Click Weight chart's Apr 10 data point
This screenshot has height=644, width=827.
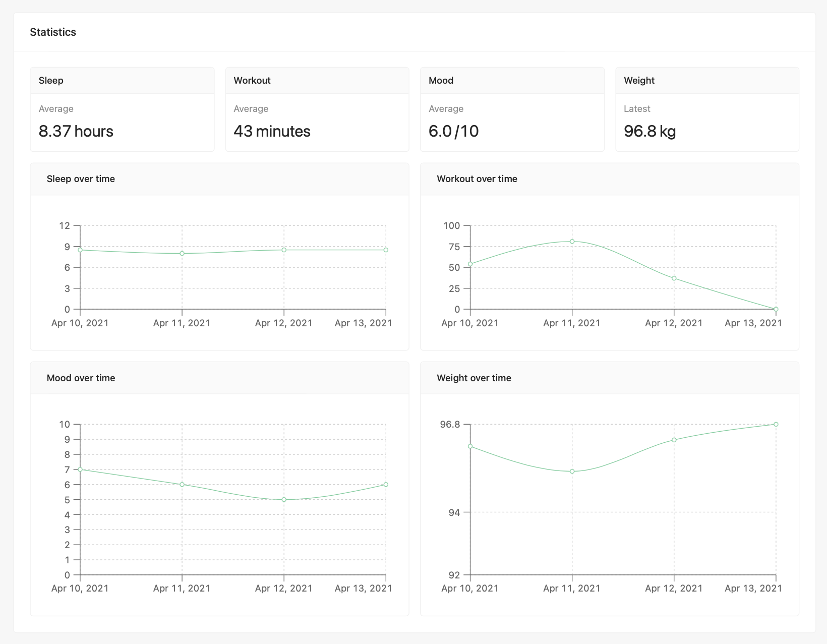[470, 446]
